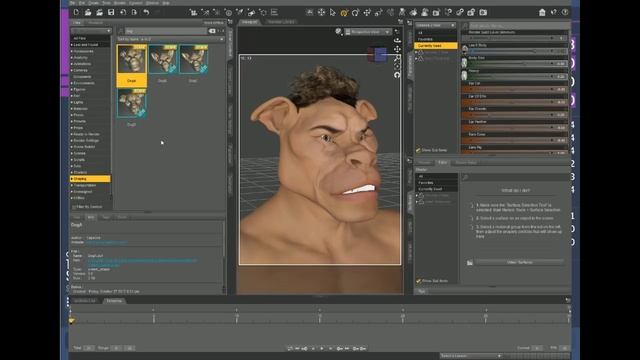Click the content search input field

[166, 31]
